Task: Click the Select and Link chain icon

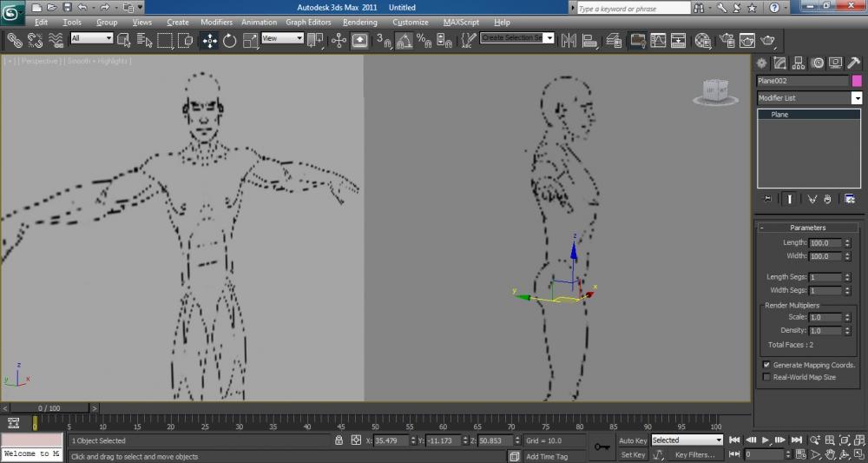Action: pos(15,40)
